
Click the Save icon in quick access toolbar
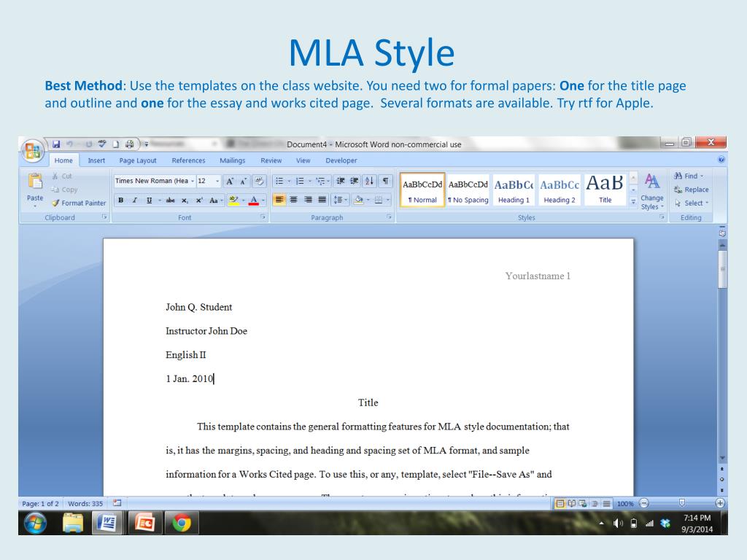pyautogui.click(x=57, y=144)
